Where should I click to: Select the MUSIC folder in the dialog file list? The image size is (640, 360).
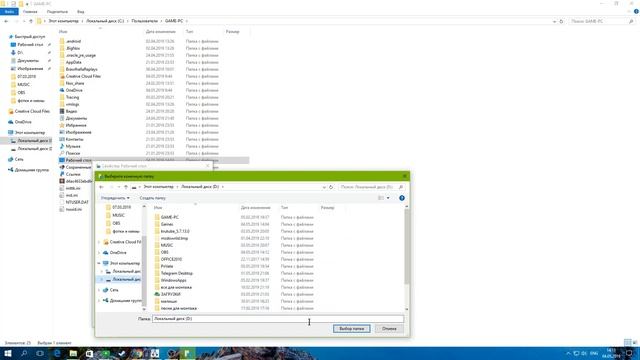(167, 245)
